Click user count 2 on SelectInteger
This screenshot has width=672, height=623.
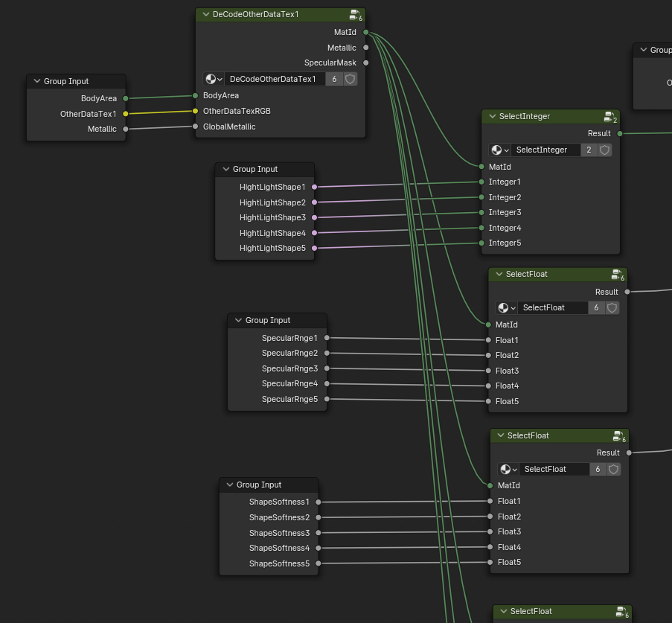pyautogui.click(x=589, y=150)
